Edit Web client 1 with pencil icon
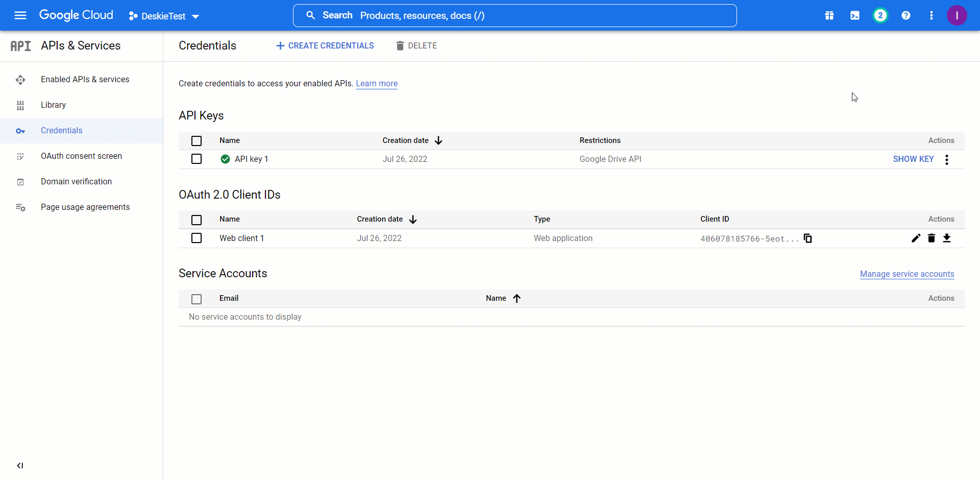Image resolution: width=980 pixels, height=480 pixels. [x=916, y=238]
